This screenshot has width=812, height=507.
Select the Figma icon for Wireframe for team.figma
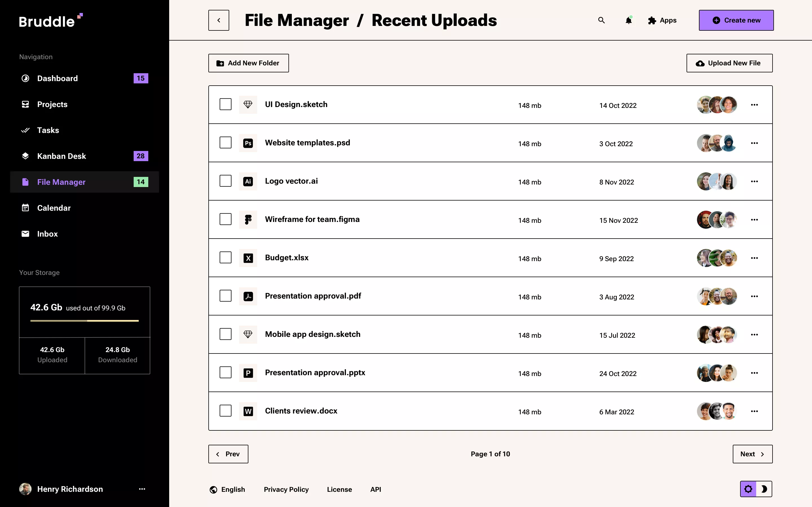point(248,219)
